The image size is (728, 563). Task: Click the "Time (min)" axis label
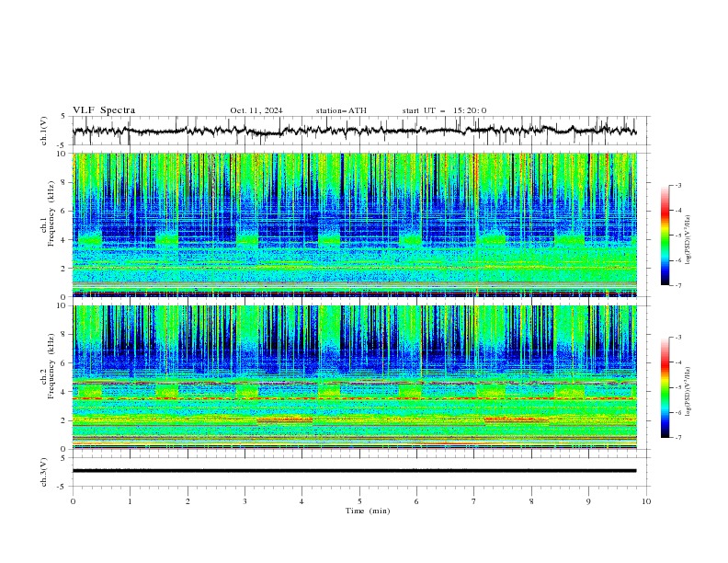click(x=368, y=511)
